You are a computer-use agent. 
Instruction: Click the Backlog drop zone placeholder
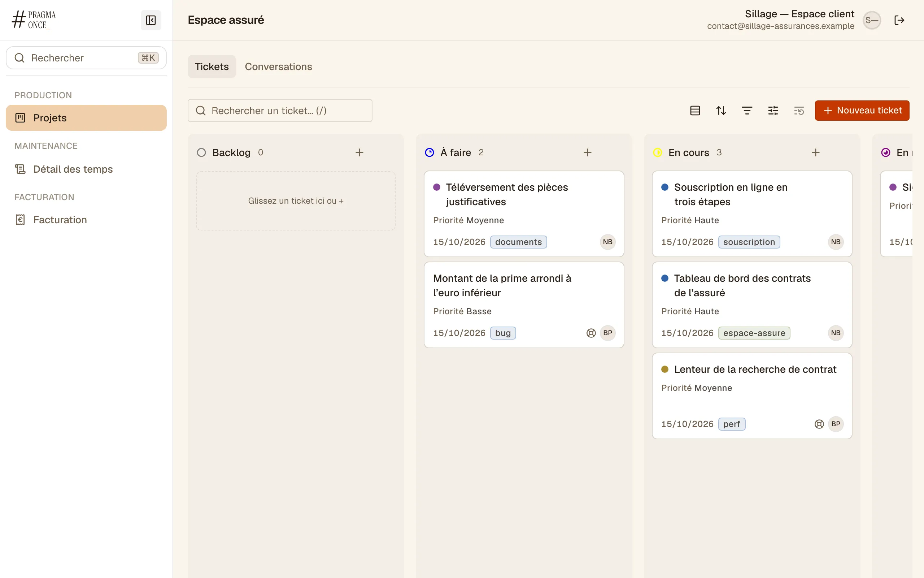click(296, 201)
